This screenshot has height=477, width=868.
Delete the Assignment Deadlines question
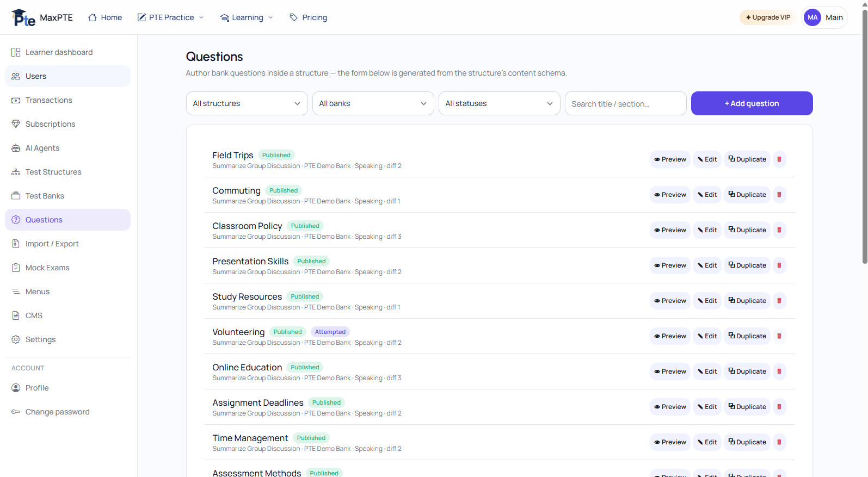coord(779,407)
